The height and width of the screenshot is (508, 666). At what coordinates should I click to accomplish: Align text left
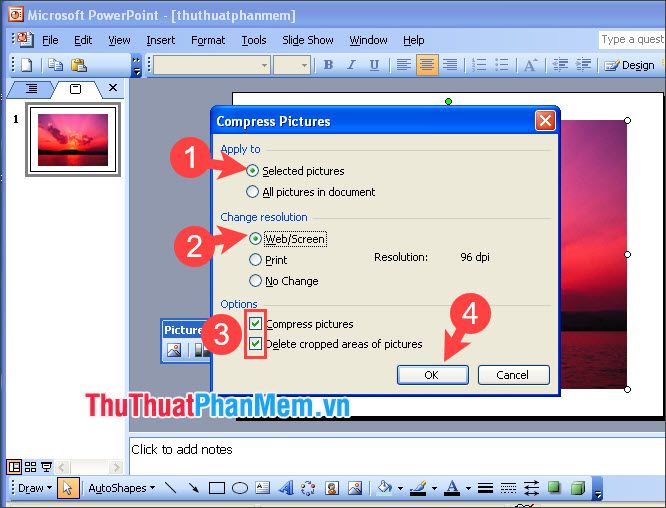(x=404, y=65)
